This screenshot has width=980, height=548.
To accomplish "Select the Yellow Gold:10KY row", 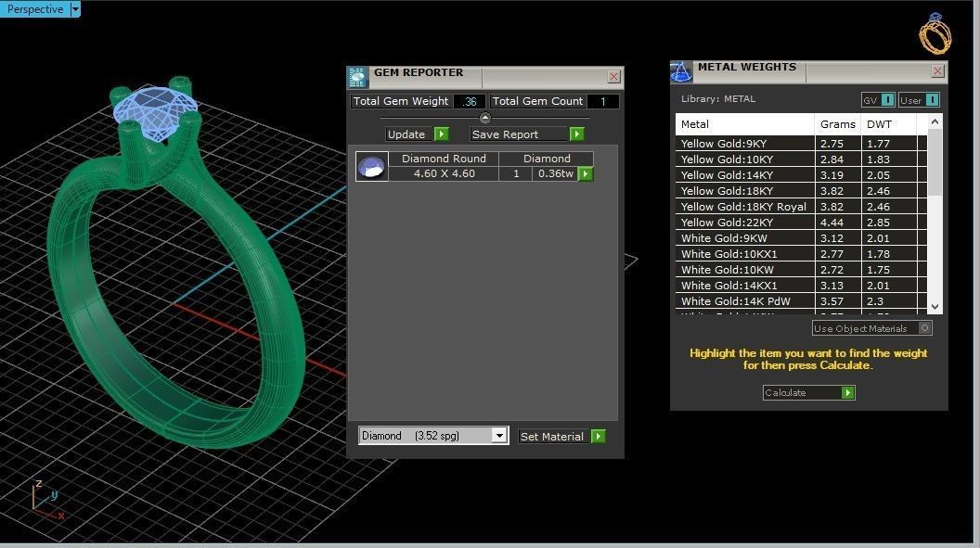I will (801, 159).
